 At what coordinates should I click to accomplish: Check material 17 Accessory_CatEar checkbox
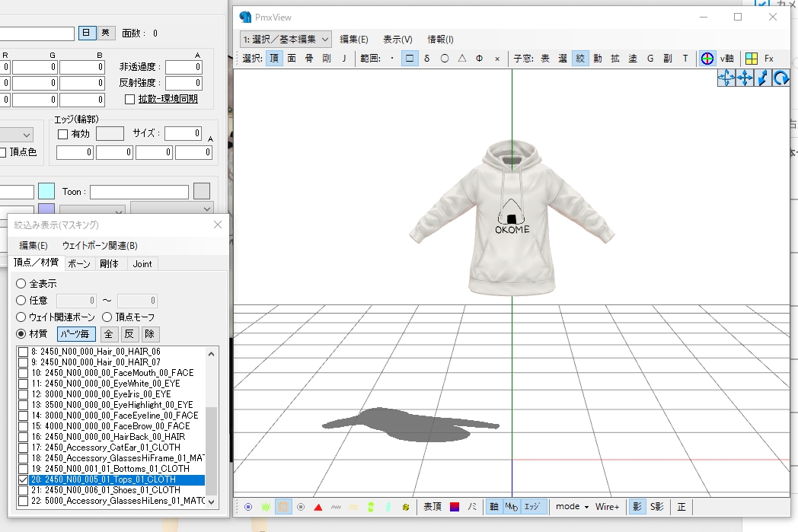(23, 448)
